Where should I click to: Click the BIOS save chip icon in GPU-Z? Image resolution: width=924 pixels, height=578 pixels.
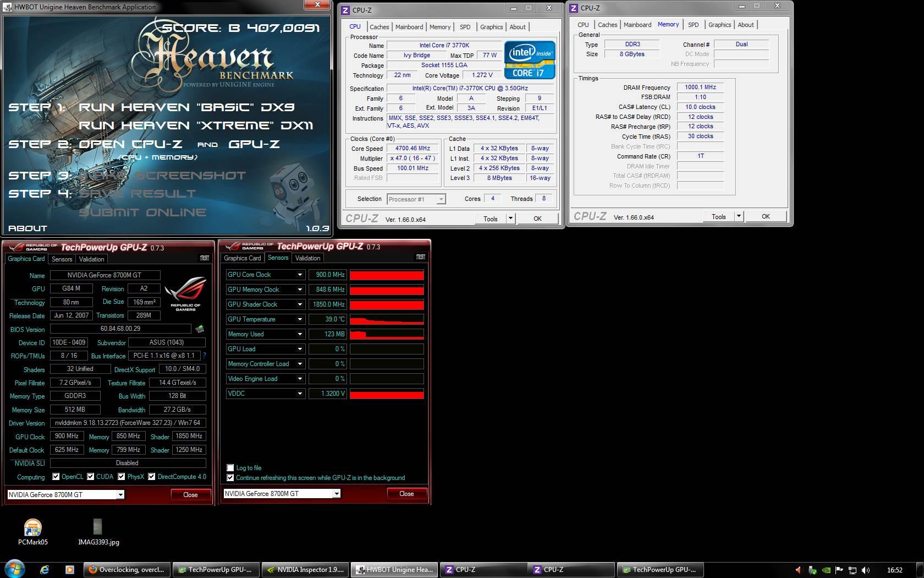point(200,329)
